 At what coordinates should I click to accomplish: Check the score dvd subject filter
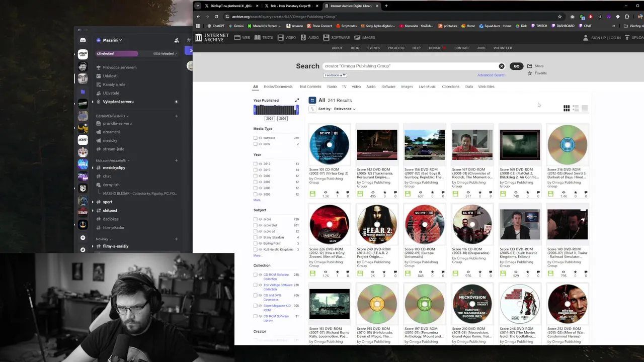tap(256, 225)
